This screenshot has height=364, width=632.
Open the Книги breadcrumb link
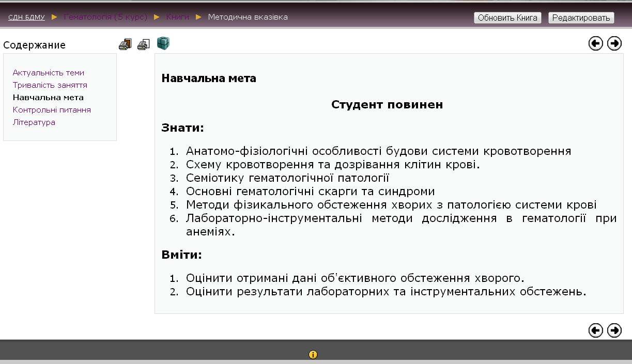(178, 17)
